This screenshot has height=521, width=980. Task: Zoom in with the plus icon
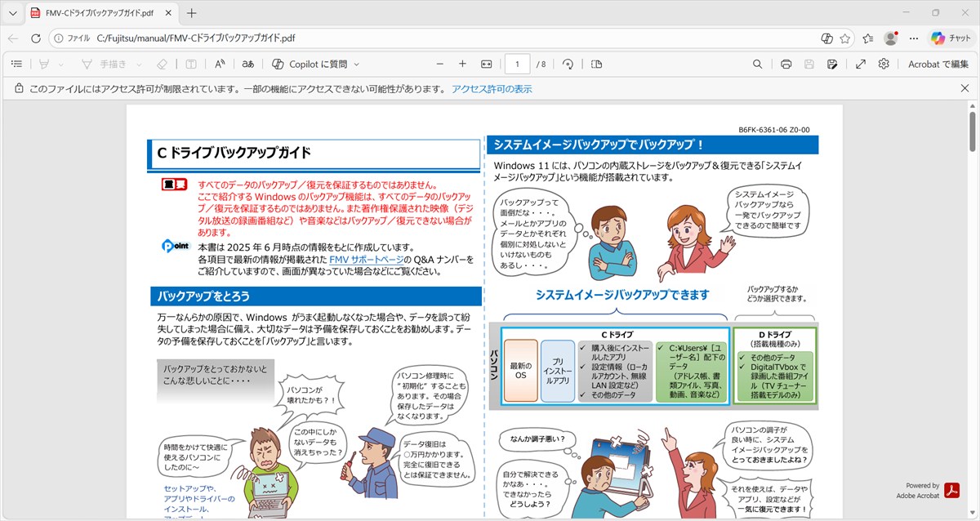click(x=462, y=64)
